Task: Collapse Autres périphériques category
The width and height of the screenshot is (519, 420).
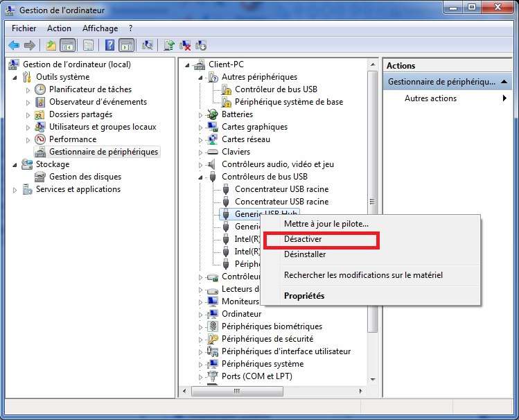Action: pos(200,78)
